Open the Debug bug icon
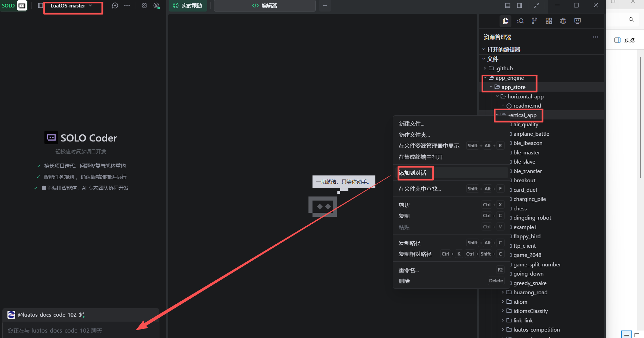644x338 pixels. 563,21
